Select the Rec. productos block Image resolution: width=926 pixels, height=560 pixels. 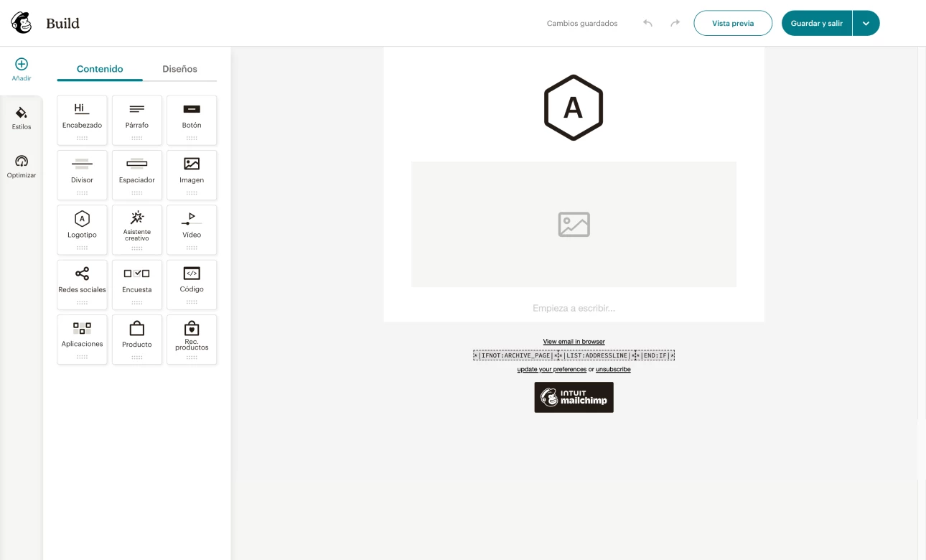click(192, 338)
